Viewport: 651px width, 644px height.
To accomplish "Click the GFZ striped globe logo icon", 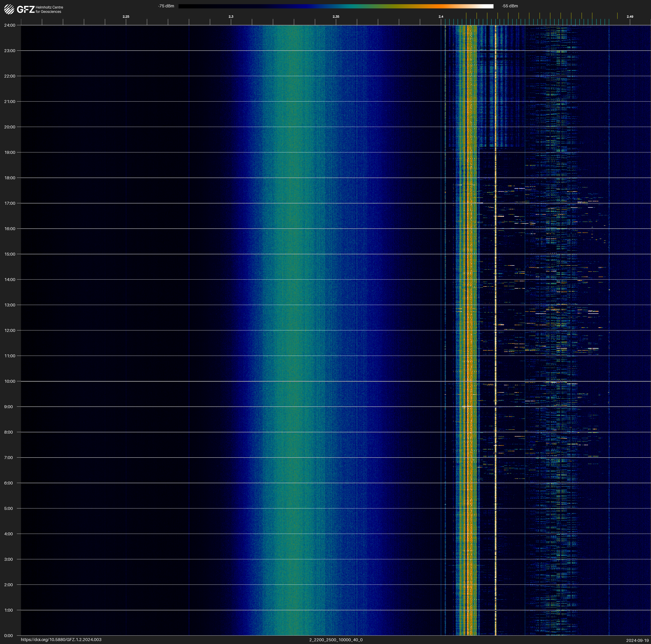I will coord(9,9).
